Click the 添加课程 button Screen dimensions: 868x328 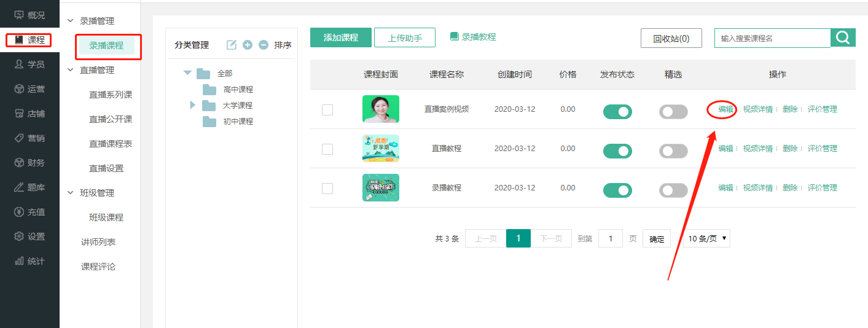(341, 37)
